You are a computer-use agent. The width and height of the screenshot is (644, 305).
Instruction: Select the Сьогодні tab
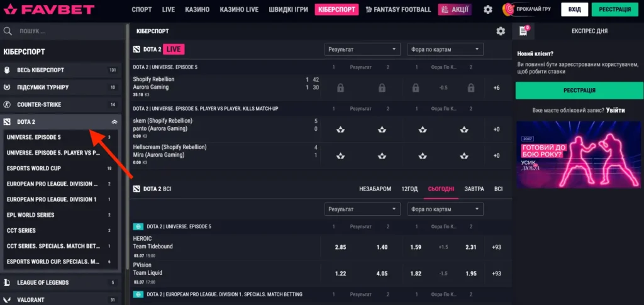[x=441, y=189]
